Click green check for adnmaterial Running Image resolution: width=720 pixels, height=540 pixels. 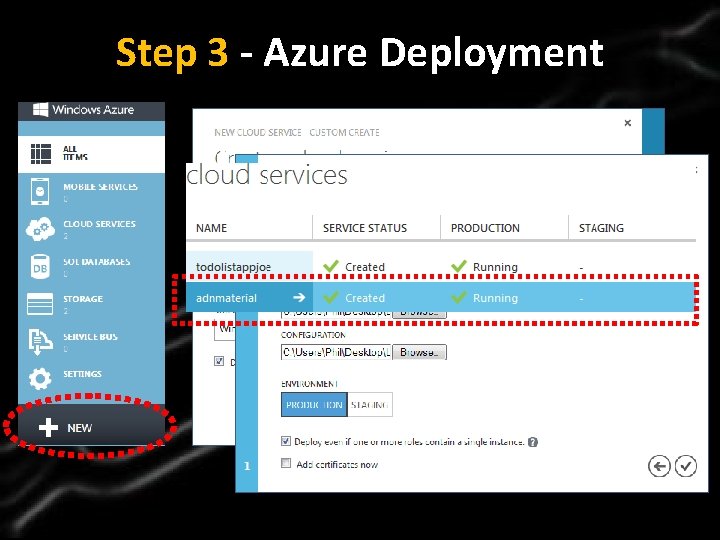[459, 297]
